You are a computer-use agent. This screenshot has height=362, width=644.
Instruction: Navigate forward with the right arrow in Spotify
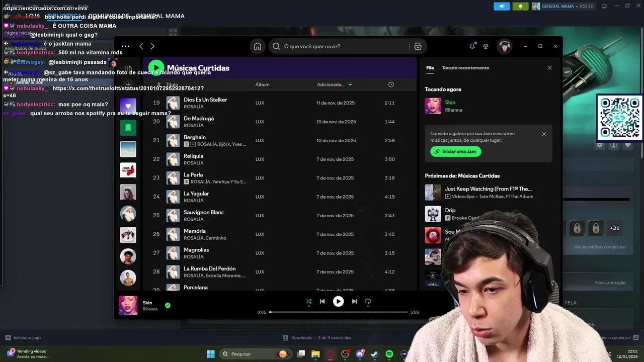152,46
